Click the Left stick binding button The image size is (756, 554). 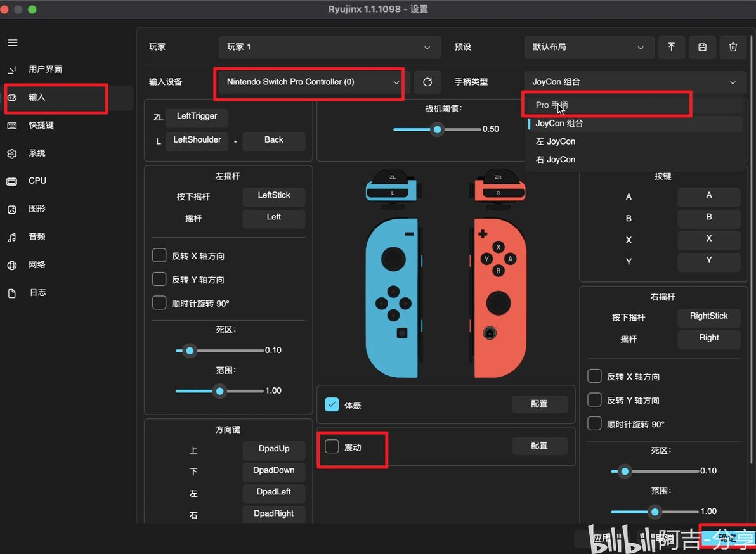274,218
